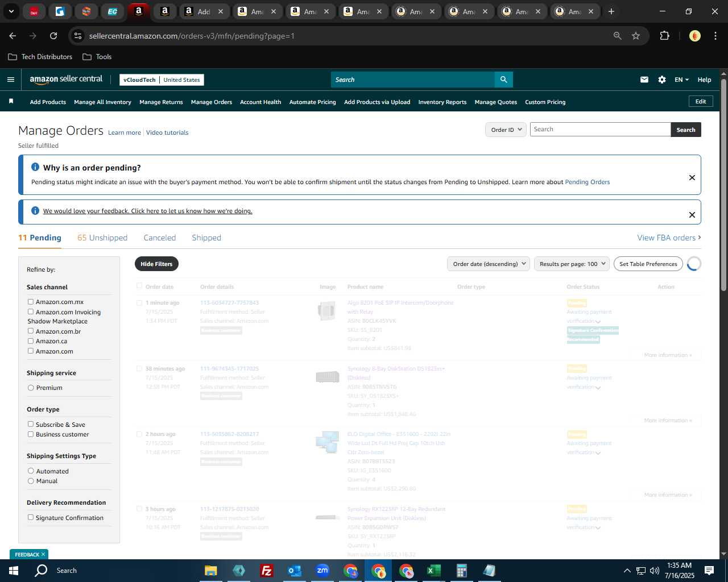Check the Amazon.com.br sales channel
The width and height of the screenshot is (728, 582).
point(31,331)
